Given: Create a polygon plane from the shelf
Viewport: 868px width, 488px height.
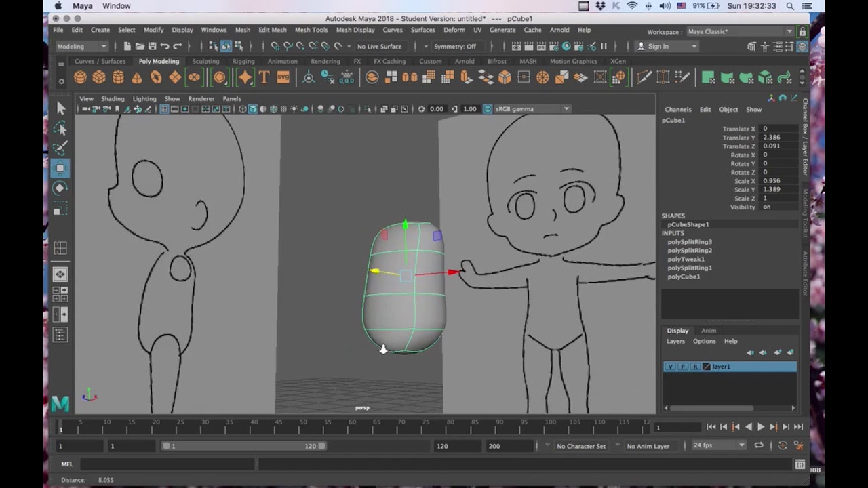Looking at the screenshot, I should (175, 77).
